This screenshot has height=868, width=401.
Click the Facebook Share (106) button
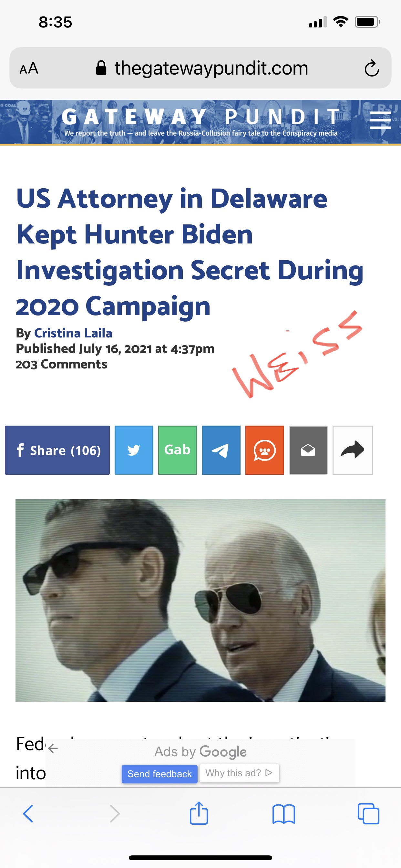(57, 450)
